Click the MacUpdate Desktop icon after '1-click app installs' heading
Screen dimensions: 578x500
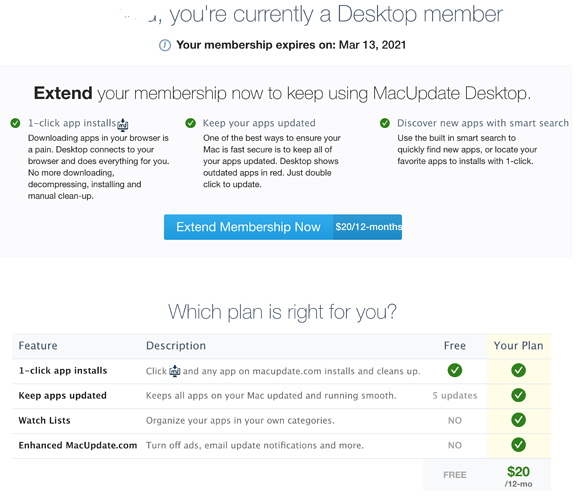pos(123,125)
